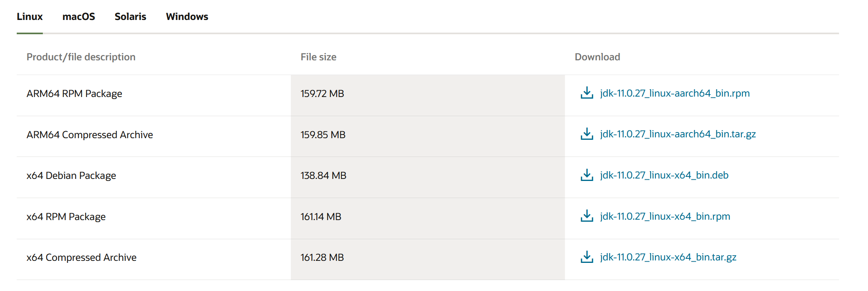Image resolution: width=868 pixels, height=291 pixels.
Task: Switch to the Windows tab
Action: click(x=187, y=17)
